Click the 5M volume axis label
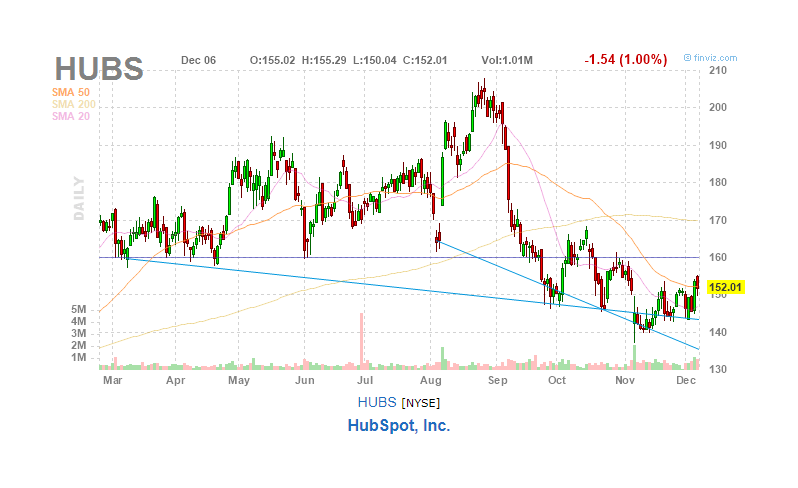798x488 pixels. point(79,310)
